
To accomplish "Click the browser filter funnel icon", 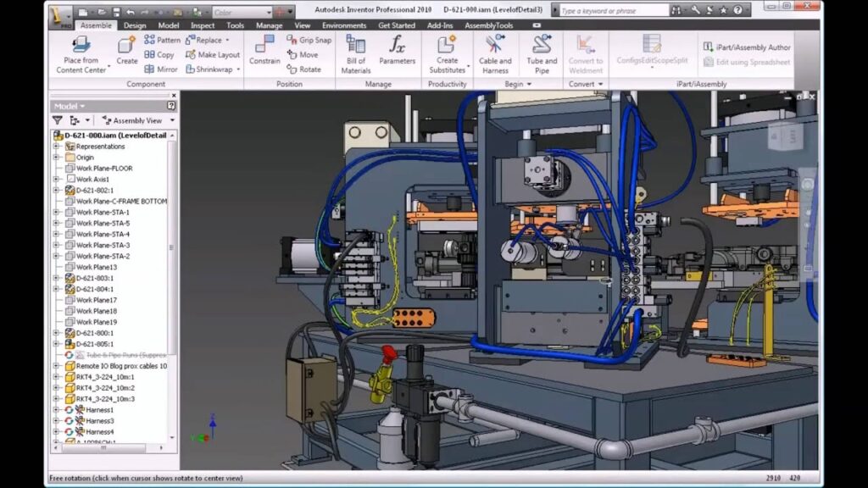I will [x=57, y=120].
